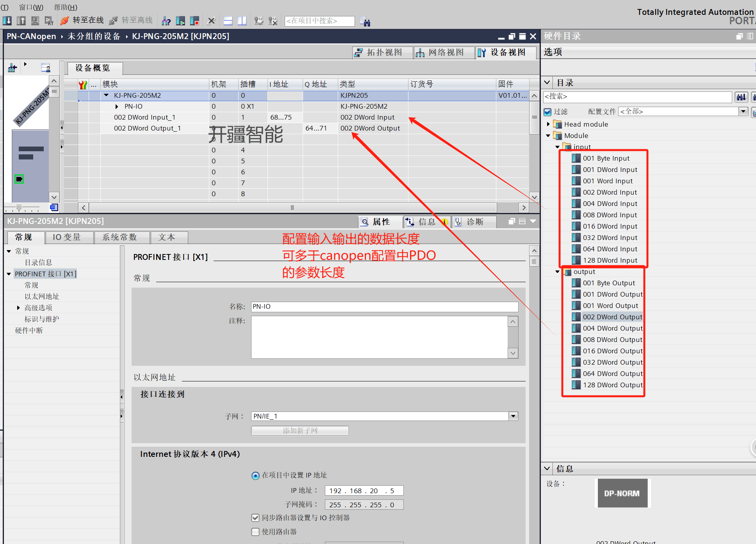The width and height of the screenshot is (756, 544).
Task: Click the show rack overview icon
Action: pos(46,68)
